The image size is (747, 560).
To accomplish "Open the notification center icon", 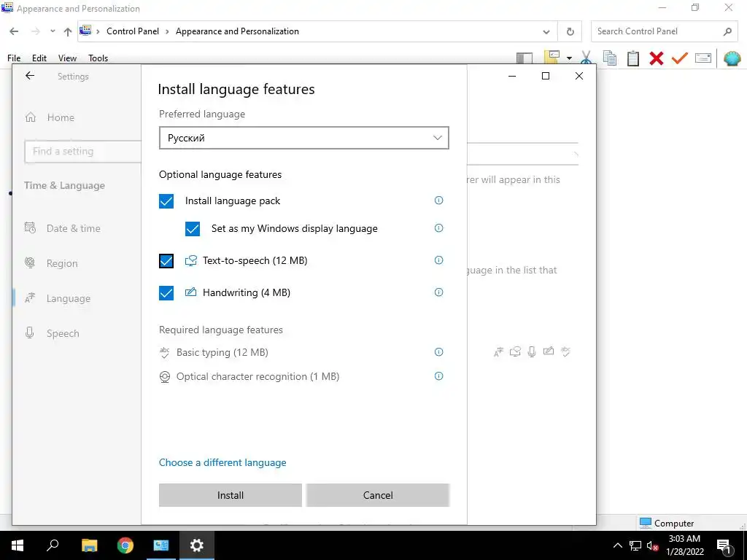I will click(724, 545).
